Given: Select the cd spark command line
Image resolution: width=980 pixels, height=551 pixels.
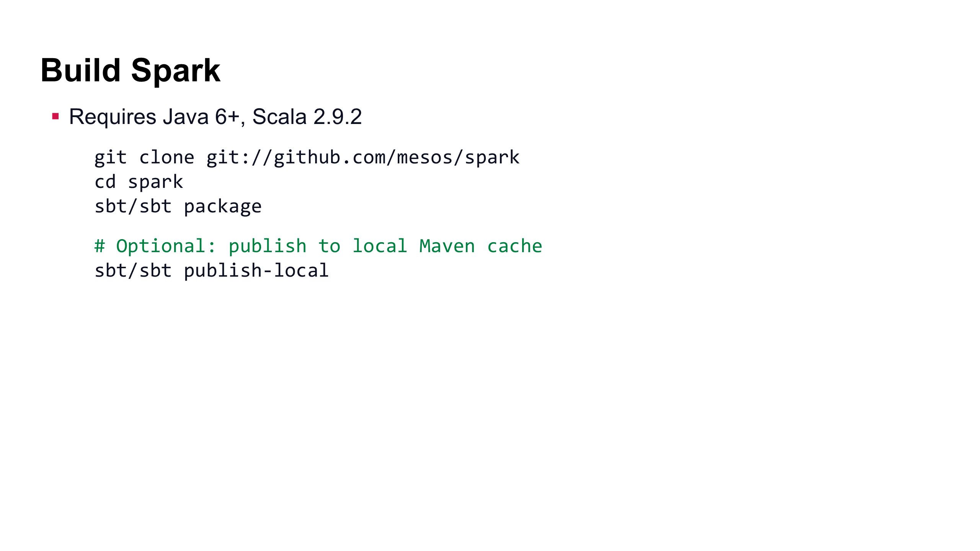Looking at the screenshot, I should (x=139, y=182).
